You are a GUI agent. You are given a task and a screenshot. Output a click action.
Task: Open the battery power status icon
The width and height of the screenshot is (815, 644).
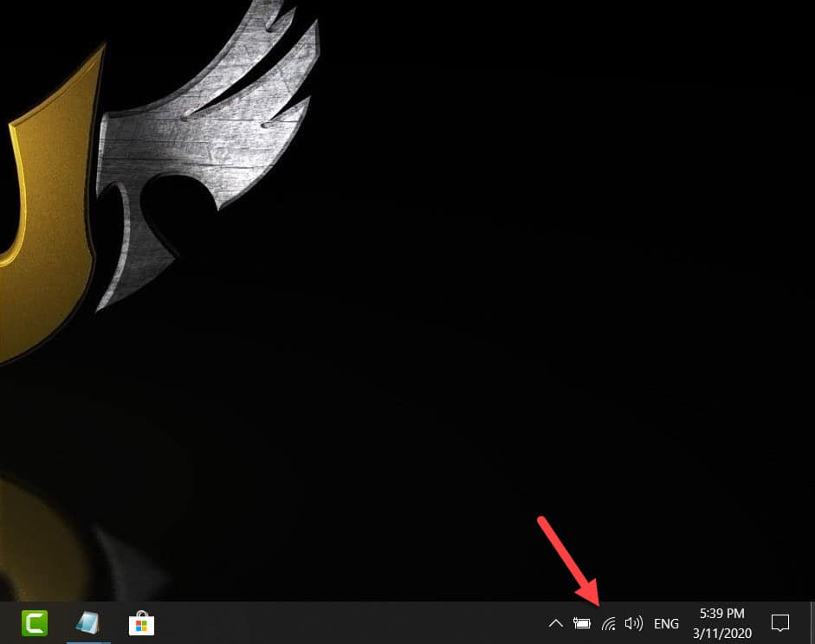coord(582,623)
